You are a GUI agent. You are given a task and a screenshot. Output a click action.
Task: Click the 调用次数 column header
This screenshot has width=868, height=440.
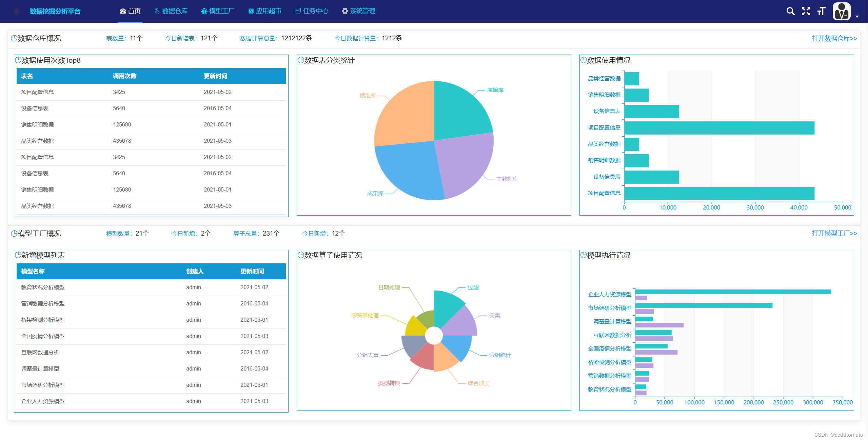click(x=125, y=76)
